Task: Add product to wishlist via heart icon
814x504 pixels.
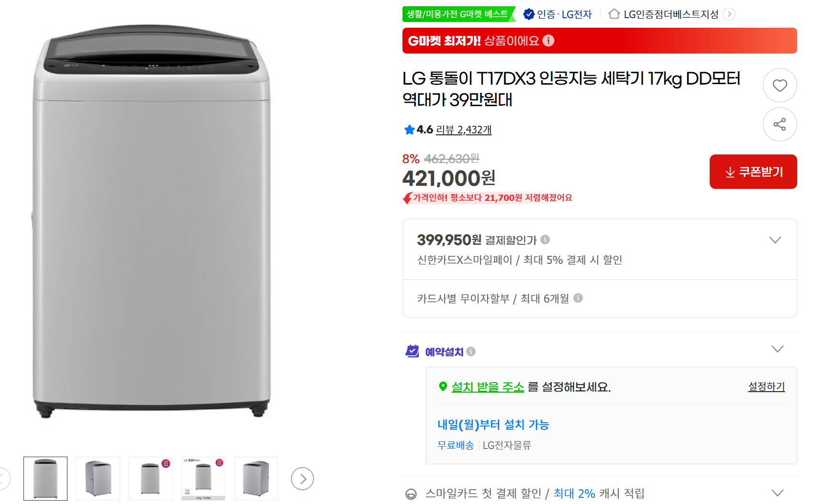Action: click(x=780, y=85)
